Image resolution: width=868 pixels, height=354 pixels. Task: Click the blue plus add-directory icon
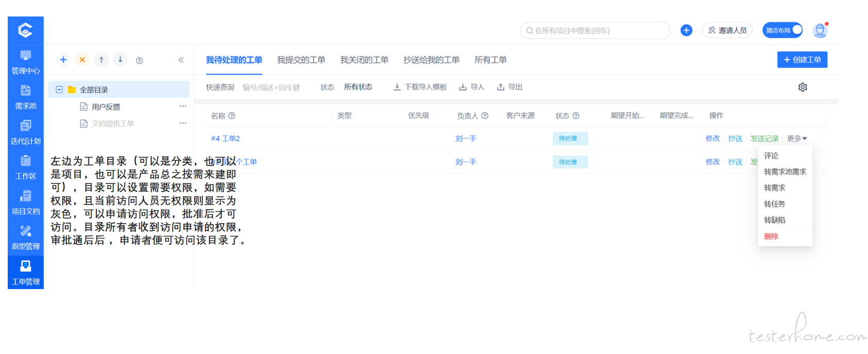coord(63,60)
